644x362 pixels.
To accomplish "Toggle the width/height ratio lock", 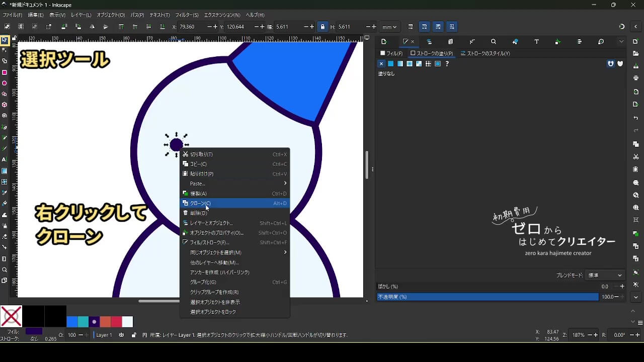I will [x=323, y=27].
